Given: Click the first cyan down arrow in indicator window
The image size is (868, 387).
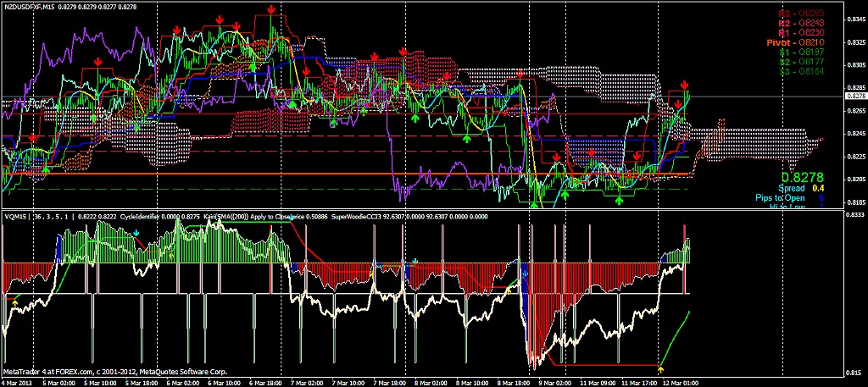Looking at the screenshot, I should click(x=136, y=243).
